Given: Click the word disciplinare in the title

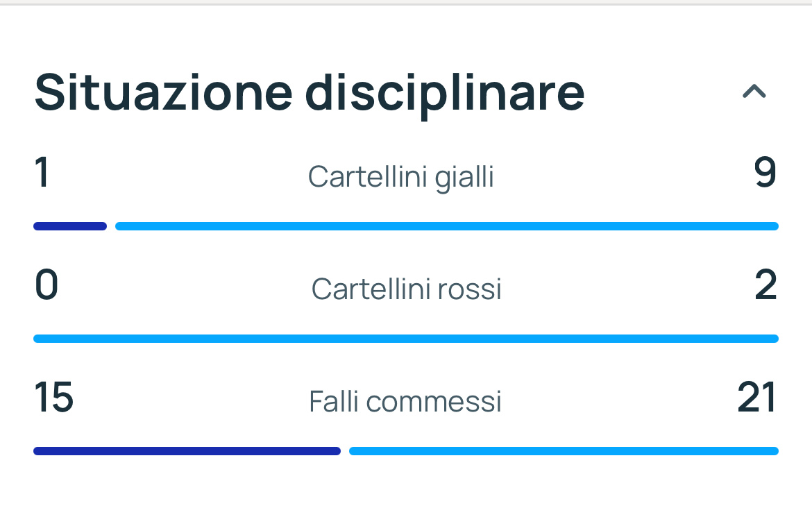Looking at the screenshot, I should coord(445,95).
